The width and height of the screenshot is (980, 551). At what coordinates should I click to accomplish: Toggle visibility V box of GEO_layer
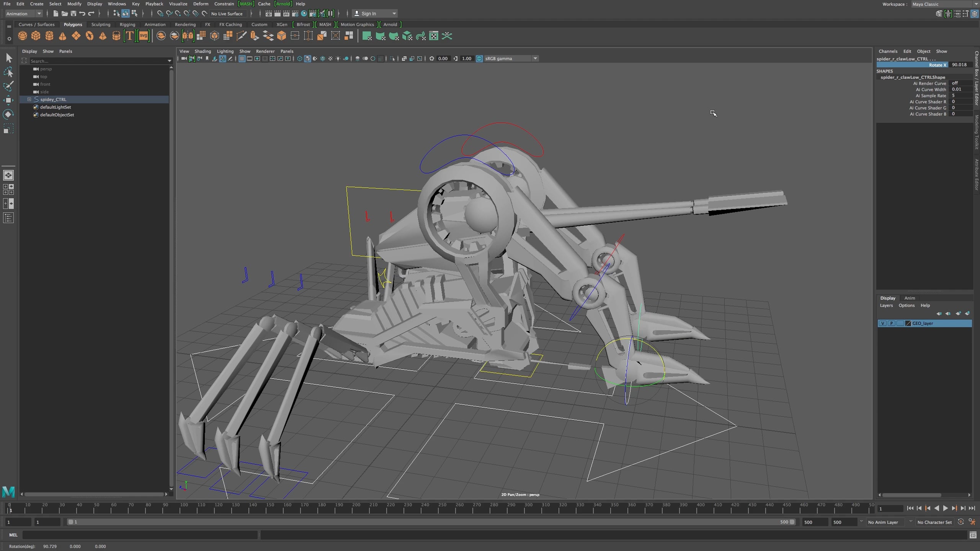click(x=882, y=323)
